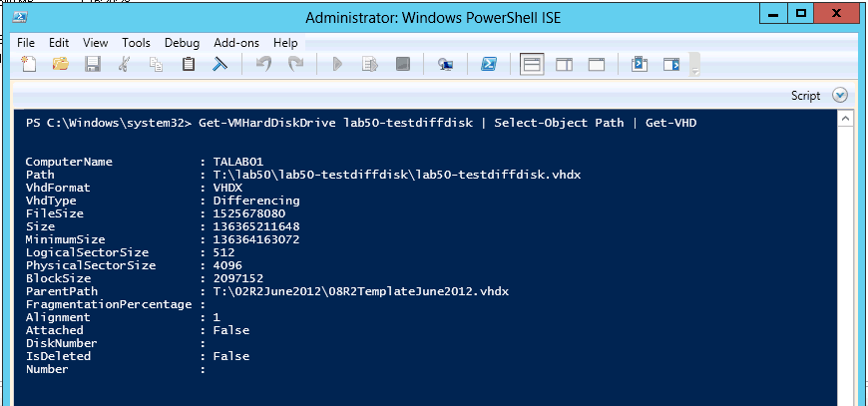Click the New script icon
This screenshot has width=868, height=406.
click(29, 65)
